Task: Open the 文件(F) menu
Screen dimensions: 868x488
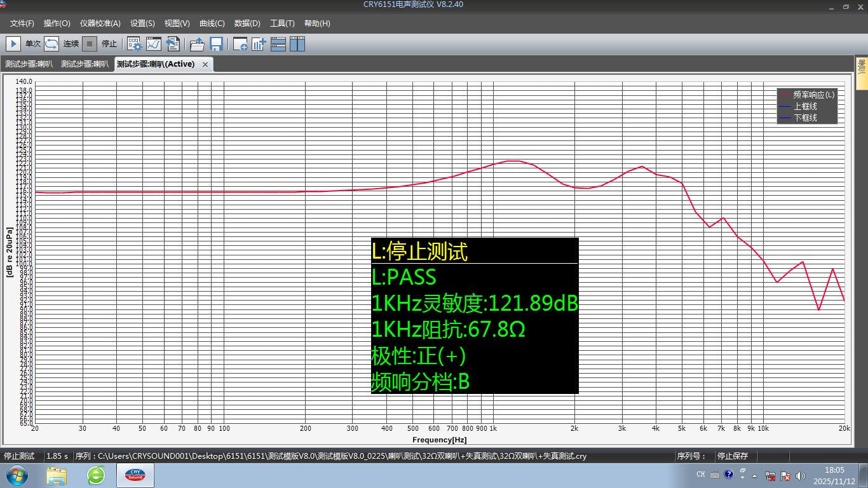Action: click(22, 24)
